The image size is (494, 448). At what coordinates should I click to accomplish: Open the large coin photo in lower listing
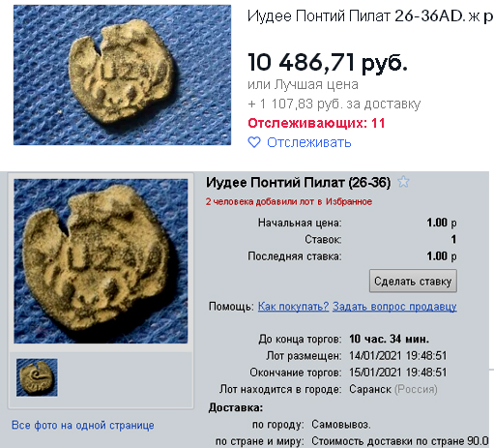tap(101, 261)
